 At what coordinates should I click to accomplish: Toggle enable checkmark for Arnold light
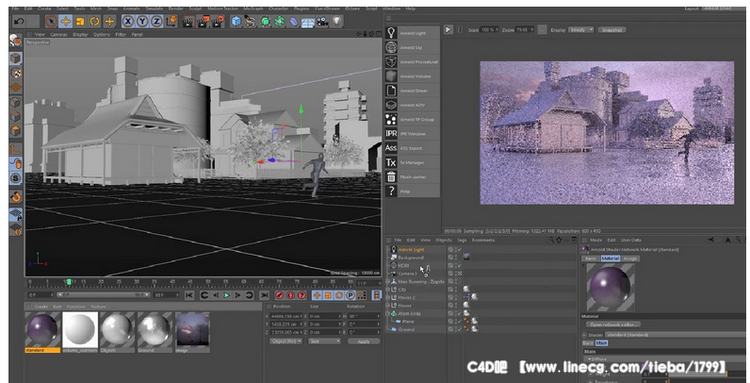tap(459, 250)
